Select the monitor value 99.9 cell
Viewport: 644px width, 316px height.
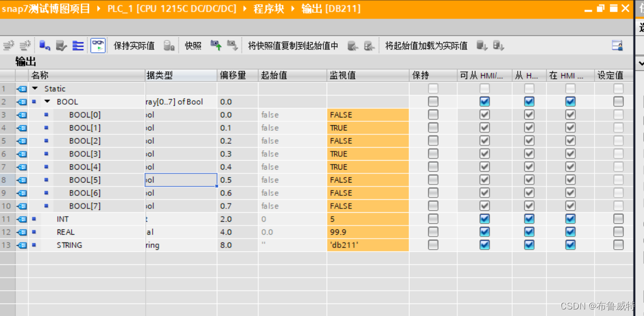(x=368, y=232)
